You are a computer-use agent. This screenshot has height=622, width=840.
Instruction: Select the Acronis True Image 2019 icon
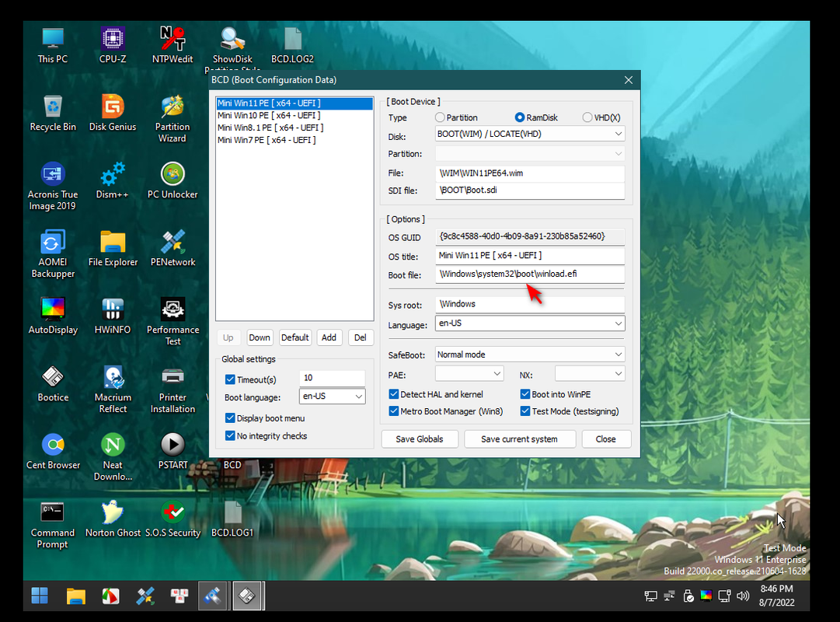[53, 186]
